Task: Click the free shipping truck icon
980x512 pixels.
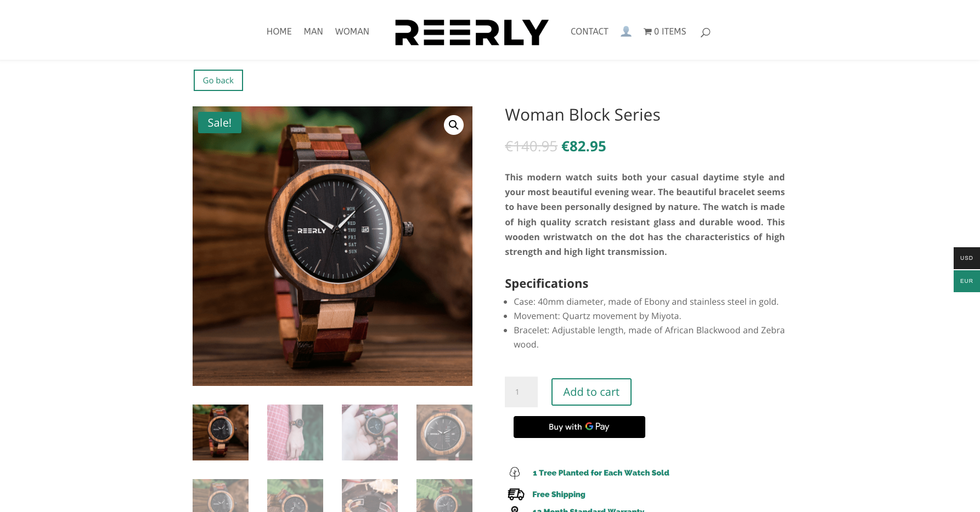Action: 516,494
